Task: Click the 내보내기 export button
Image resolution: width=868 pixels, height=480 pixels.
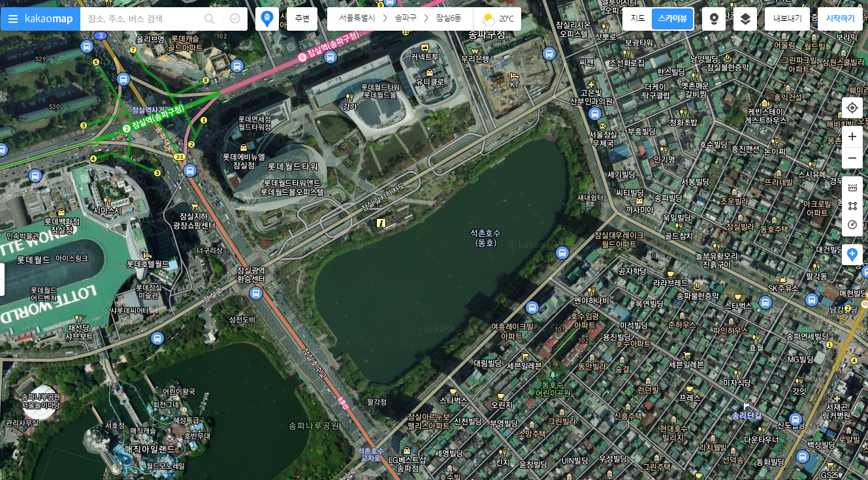Action: coord(787,19)
